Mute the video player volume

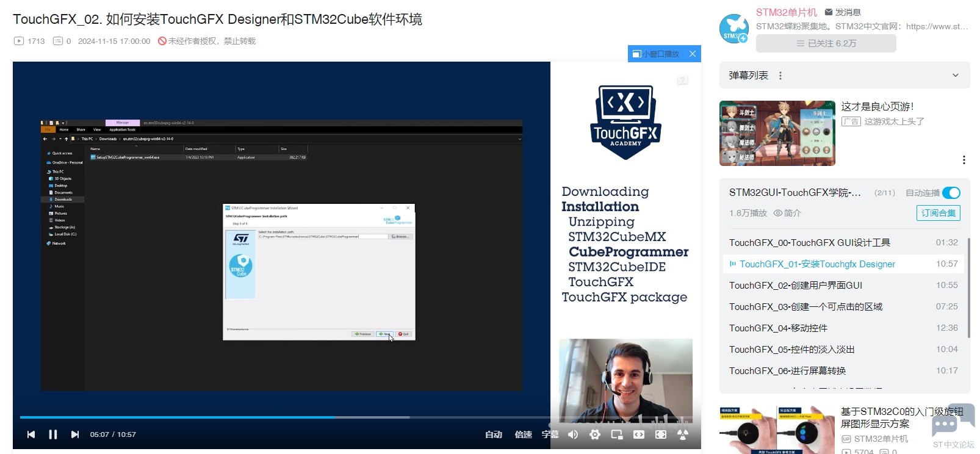tap(573, 434)
